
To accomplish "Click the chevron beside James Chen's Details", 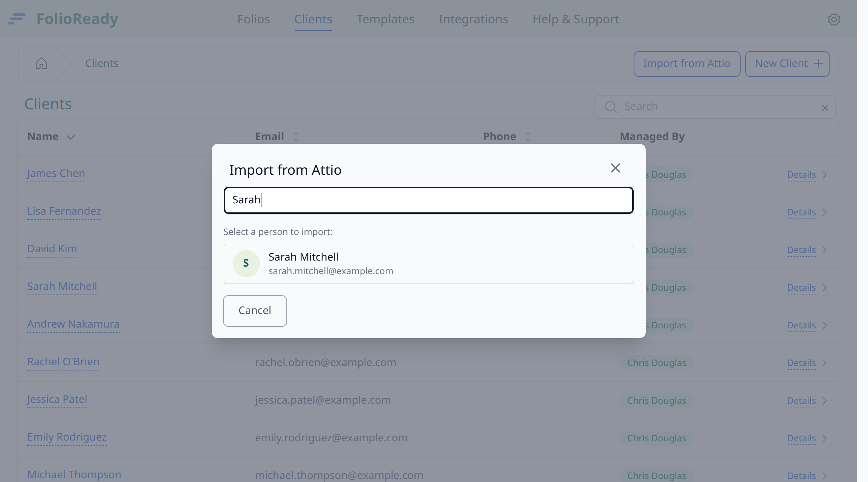I will 825,175.
